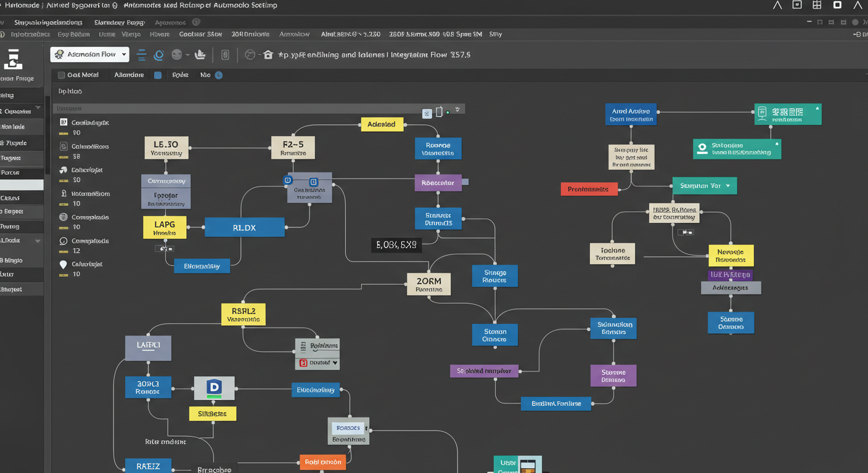Image resolution: width=868 pixels, height=473 pixels.
Task: Open the 30R Dnilore menu
Action: point(250,34)
